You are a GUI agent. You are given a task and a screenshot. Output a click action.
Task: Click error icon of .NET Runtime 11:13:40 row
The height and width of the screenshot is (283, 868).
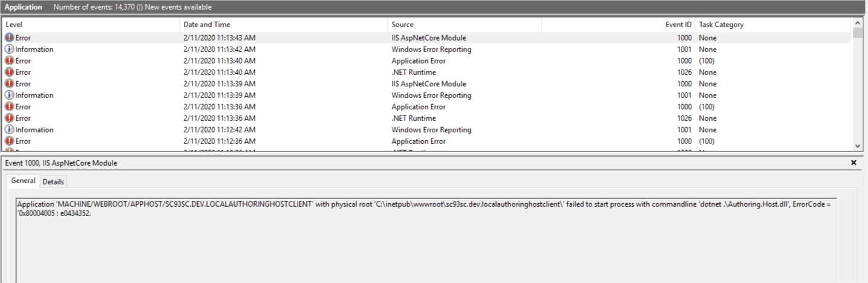pyautogui.click(x=9, y=72)
